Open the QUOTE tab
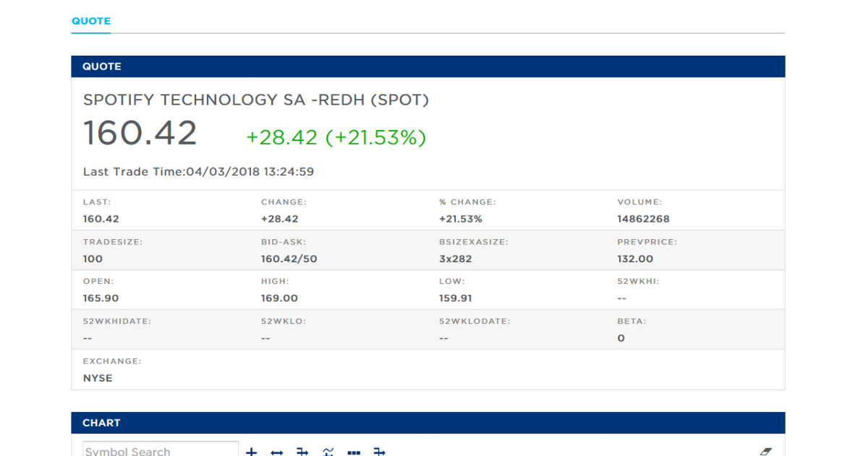868x456 pixels. (x=91, y=21)
